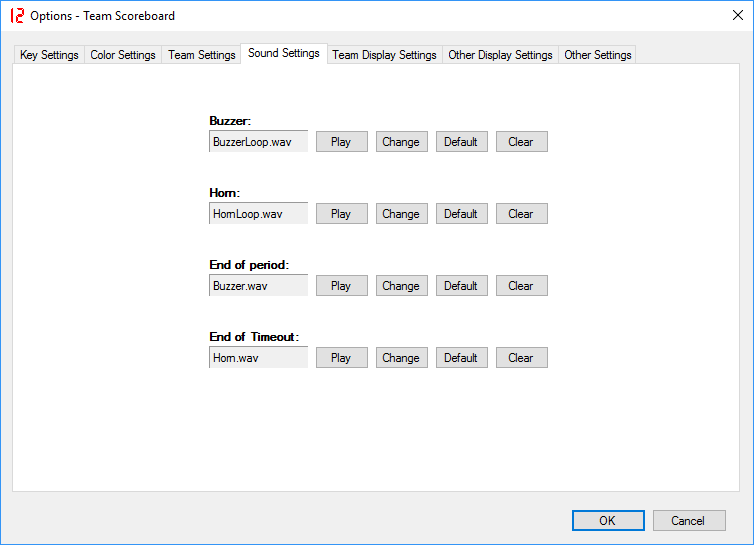Change the End of Timeout sound file
754x545 pixels.
401,358
